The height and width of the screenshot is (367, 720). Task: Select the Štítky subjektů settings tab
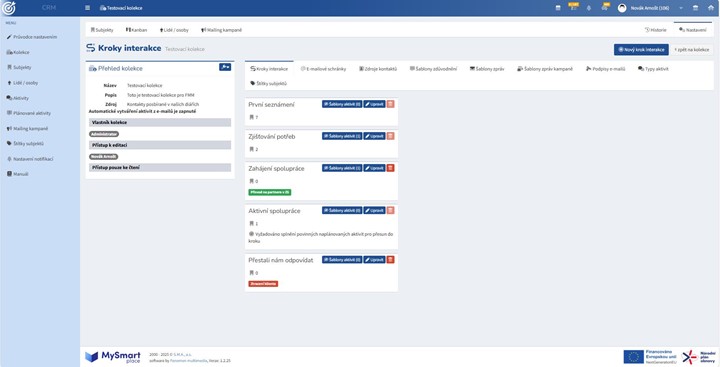[269, 84]
